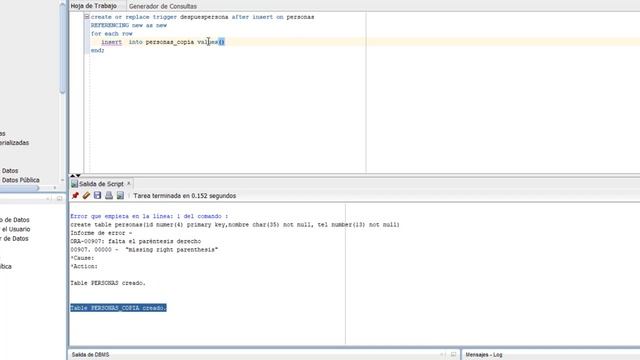
Task: Print the script output
Action: coord(109,196)
